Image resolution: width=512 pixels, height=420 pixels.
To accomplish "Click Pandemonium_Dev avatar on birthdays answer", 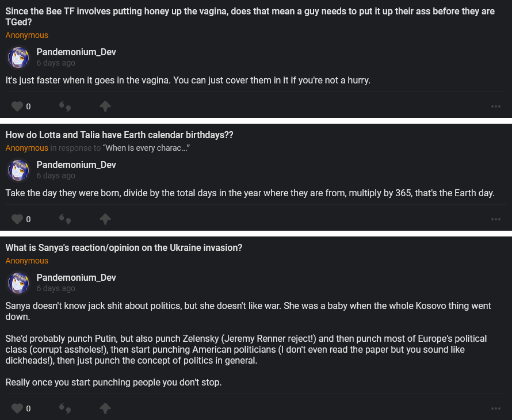I will click(x=18, y=170).
